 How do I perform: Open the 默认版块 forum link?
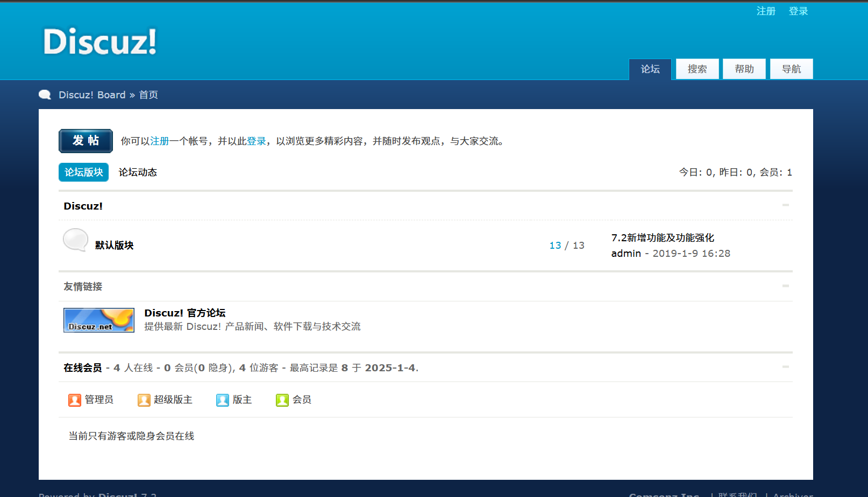point(115,246)
